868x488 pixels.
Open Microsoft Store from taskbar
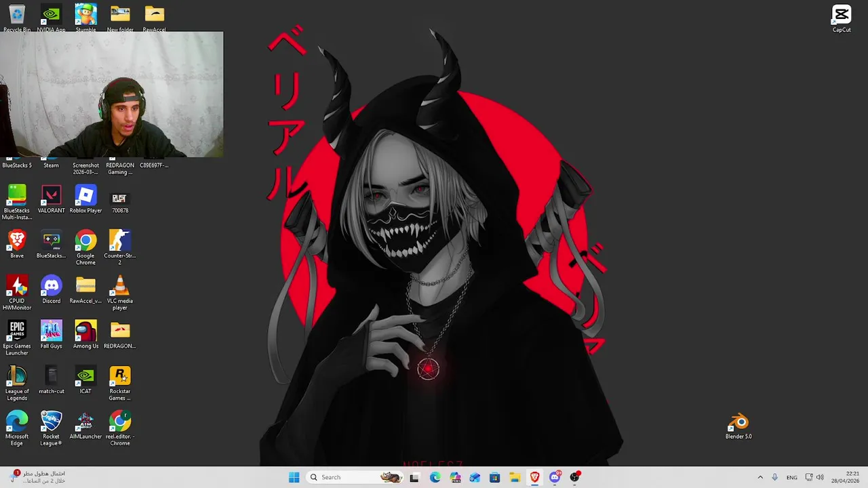click(494, 477)
